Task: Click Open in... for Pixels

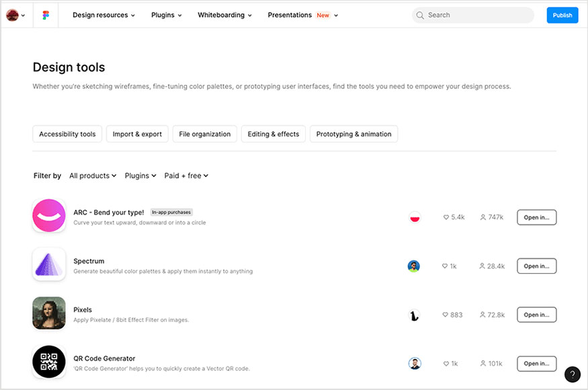Action: (536, 314)
